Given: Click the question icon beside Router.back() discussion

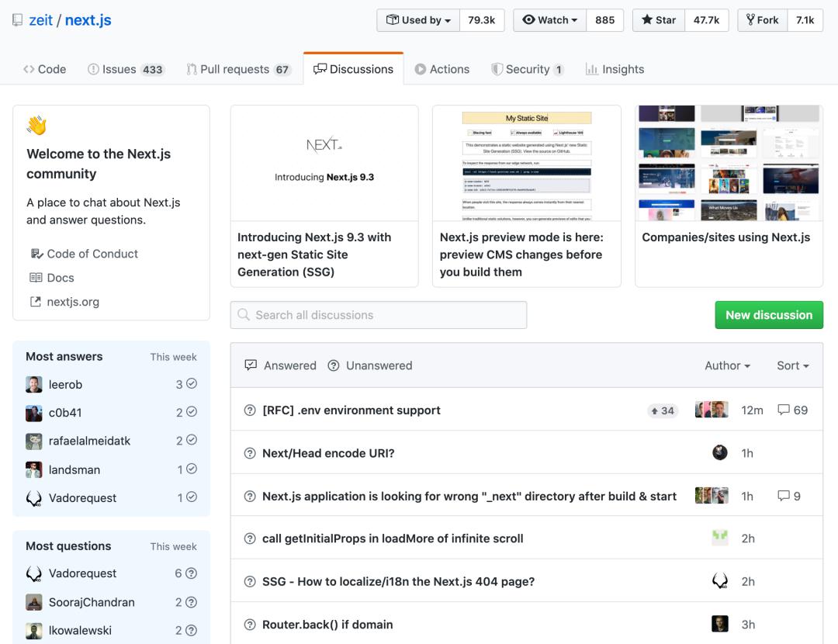Looking at the screenshot, I should pyautogui.click(x=249, y=624).
